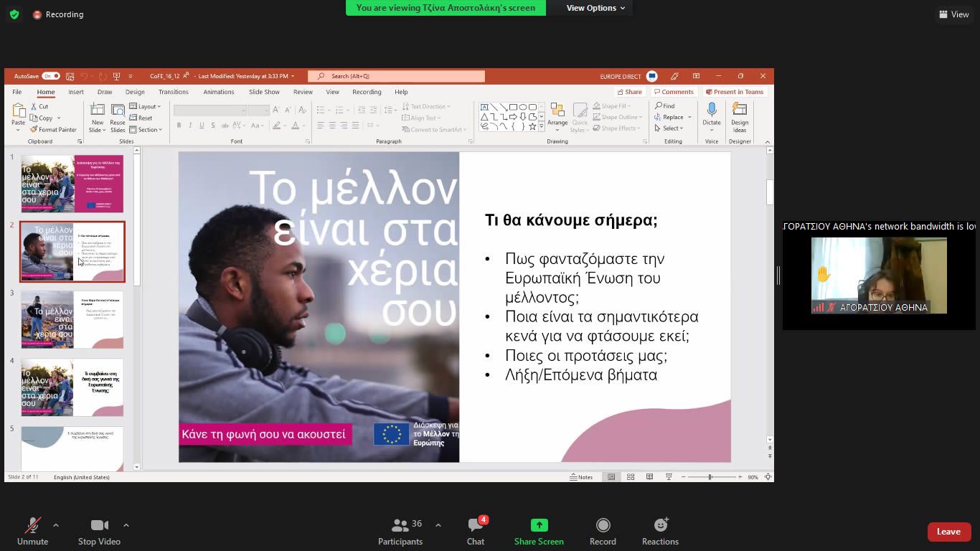
Task: Click the zoom slider in status bar
Action: coord(710,477)
